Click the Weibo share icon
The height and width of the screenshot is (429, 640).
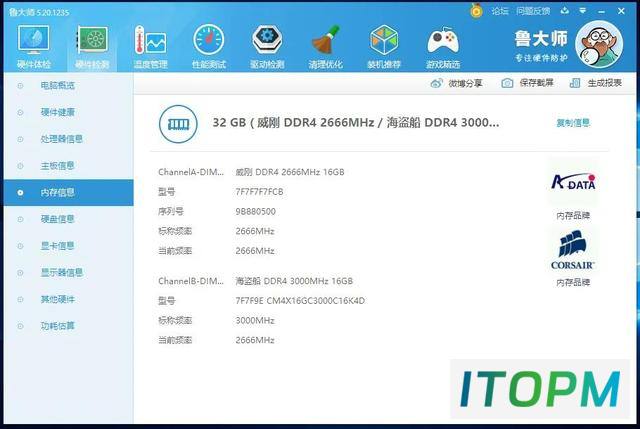tap(436, 83)
